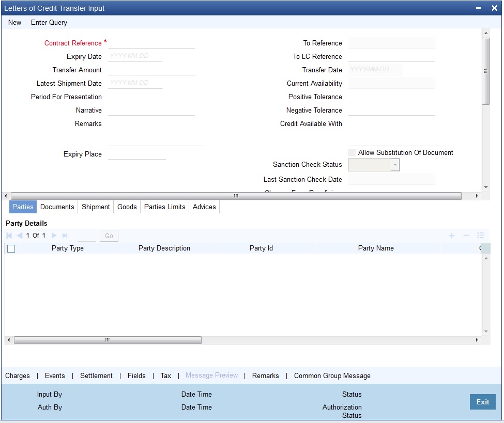This screenshot has width=504, height=423.
Task: Switch to the Documents tab
Action: (x=57, y=207)
